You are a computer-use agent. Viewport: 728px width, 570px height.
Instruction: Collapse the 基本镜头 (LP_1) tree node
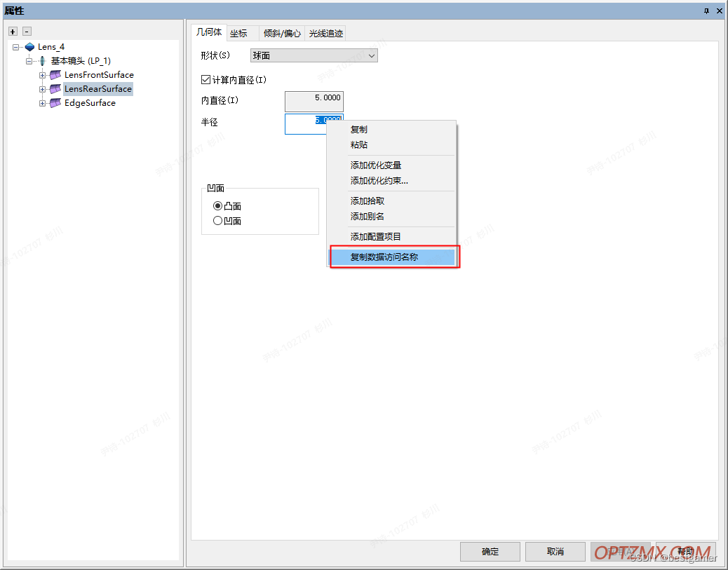[29, 60]
